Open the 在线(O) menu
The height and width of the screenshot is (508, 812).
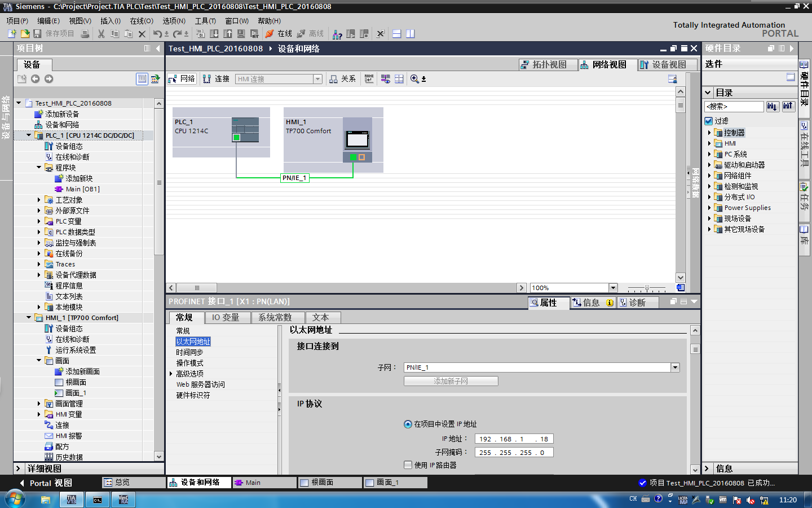142,21
